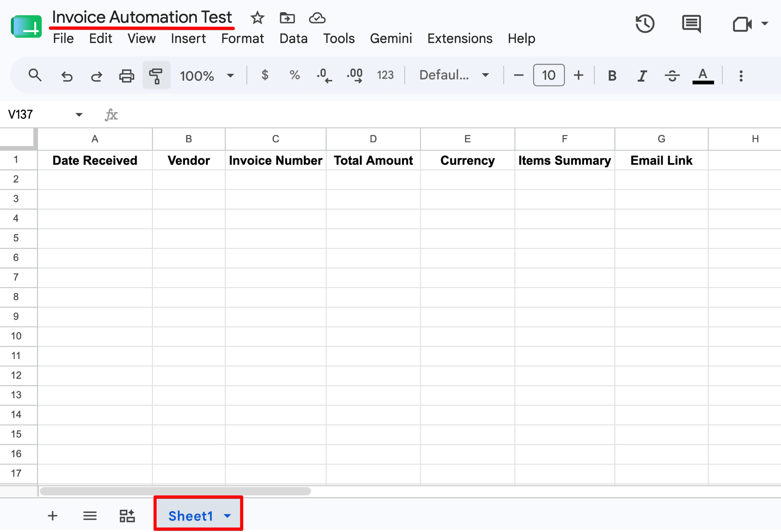
Task: Open version history clock icon
Action: (x=645, y=24)
